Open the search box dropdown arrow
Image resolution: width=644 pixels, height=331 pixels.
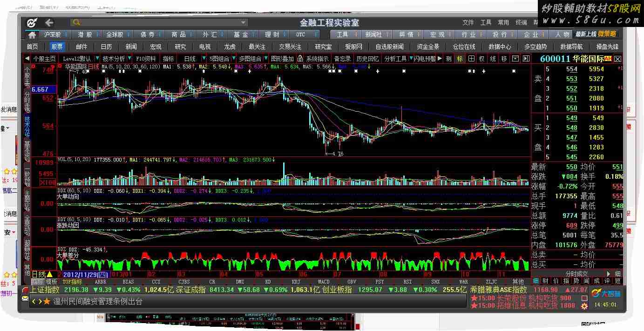tap(243, 22)
